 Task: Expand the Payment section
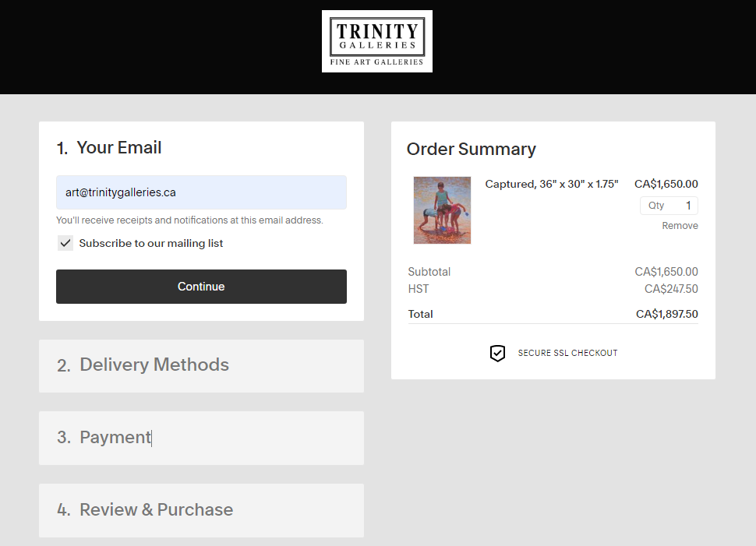pos(201,438)
